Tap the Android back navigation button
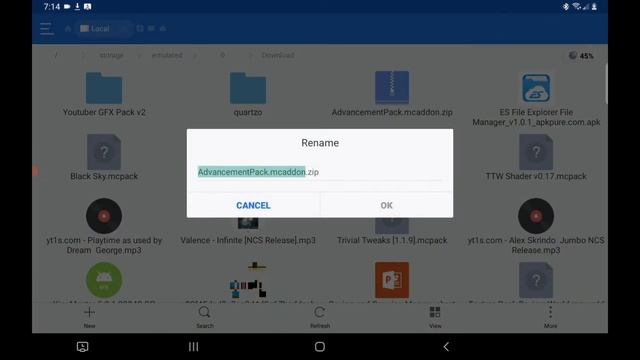Screen dimensions: 640x360 pos(446,347)
